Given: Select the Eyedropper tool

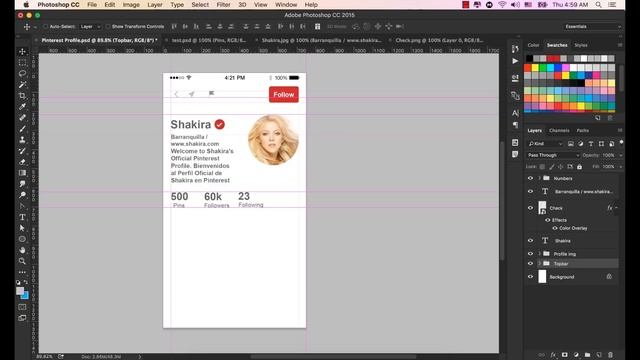Looking at the screenshot, I should (22, 107).
